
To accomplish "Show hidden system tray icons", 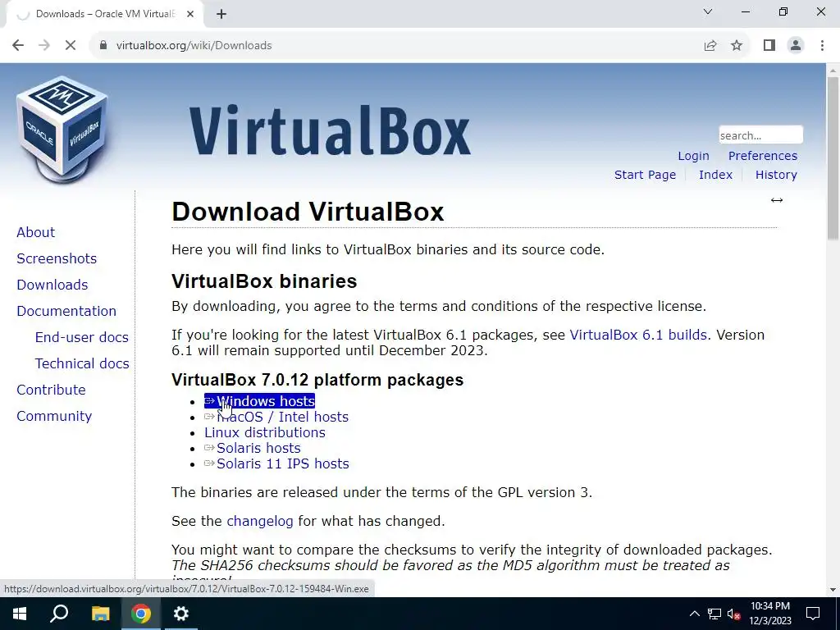I will (694, 614).
